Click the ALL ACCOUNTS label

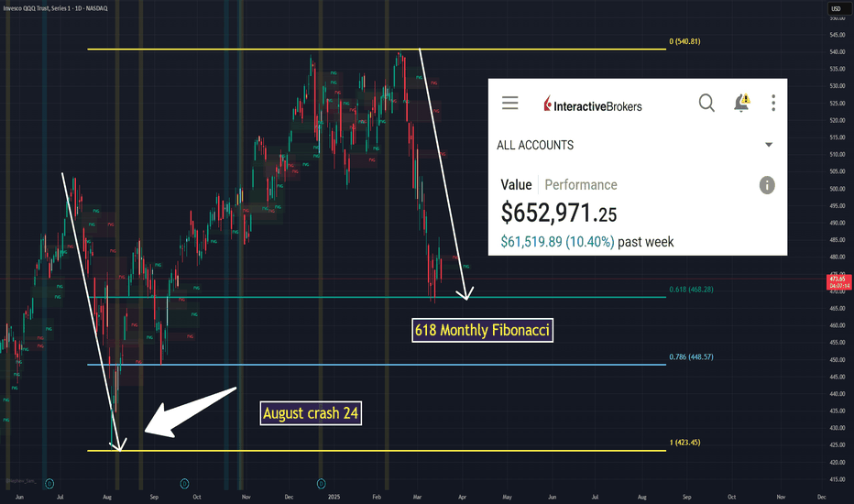[x=535, y=145]
